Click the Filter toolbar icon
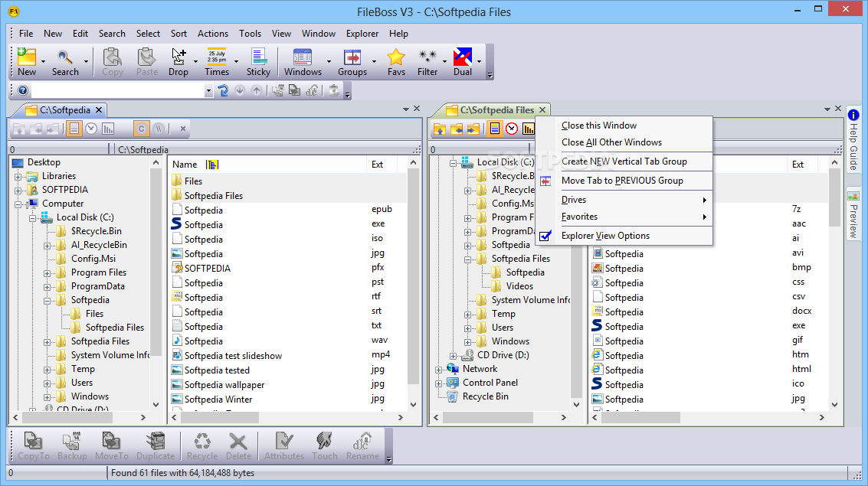 pos(427,62)
